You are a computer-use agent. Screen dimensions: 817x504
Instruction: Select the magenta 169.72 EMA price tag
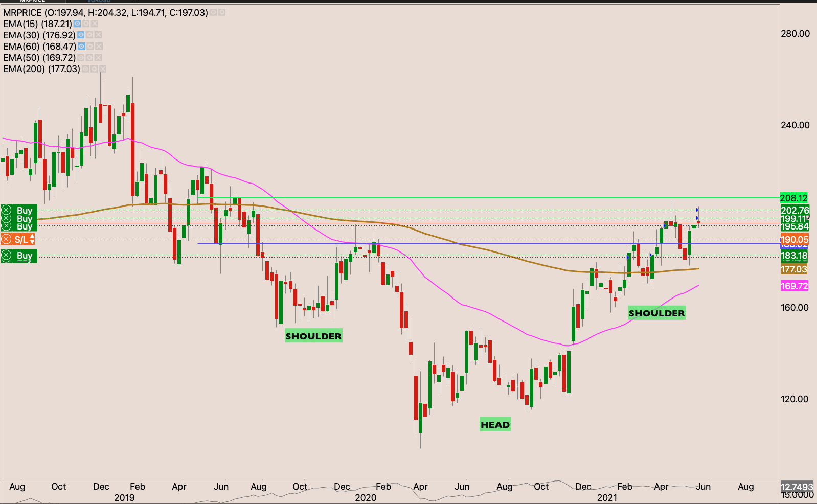pyautogui.click(x=794, y=286)
